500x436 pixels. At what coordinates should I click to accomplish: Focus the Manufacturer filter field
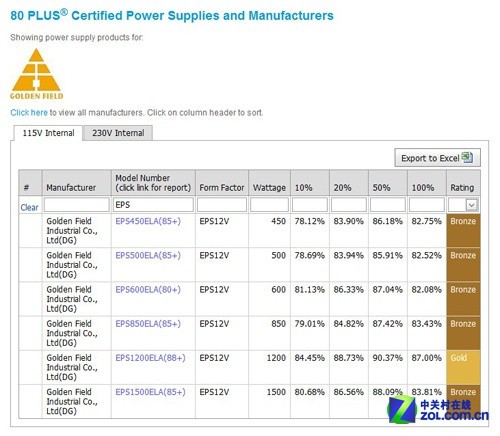point(77,205)
